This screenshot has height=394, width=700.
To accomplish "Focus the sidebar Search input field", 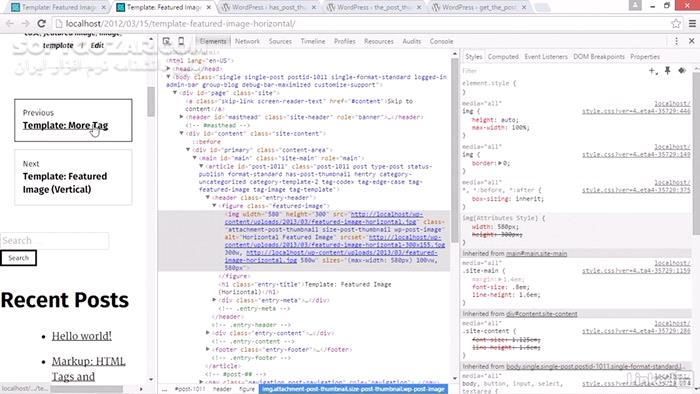I will coord(54,241).
